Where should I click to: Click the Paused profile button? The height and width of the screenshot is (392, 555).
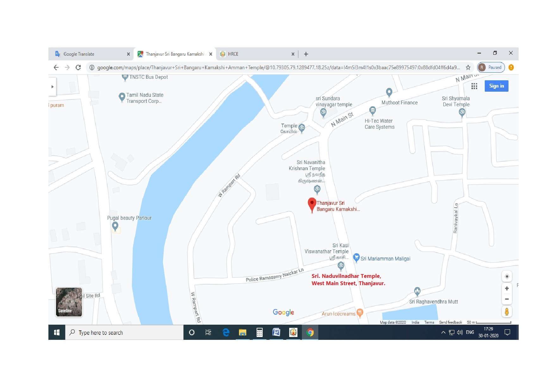(x=491, y=67)
